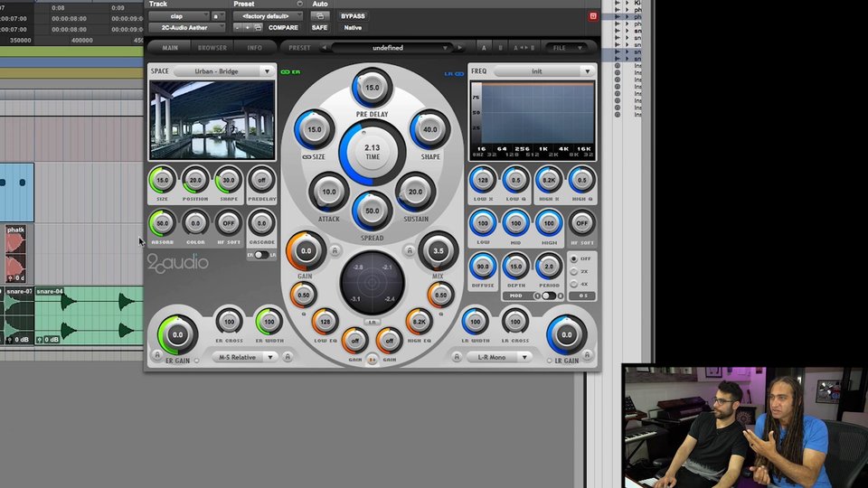Select the OS OFF radio button
Image resolution: width=868 pixels, height=488 pixels.
tap(574, 259)
